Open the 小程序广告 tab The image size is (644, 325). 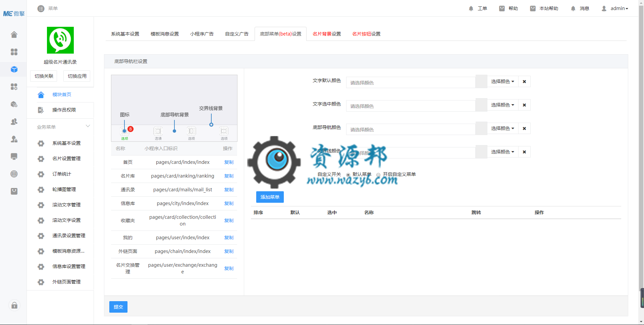click(x=202, y=34)
